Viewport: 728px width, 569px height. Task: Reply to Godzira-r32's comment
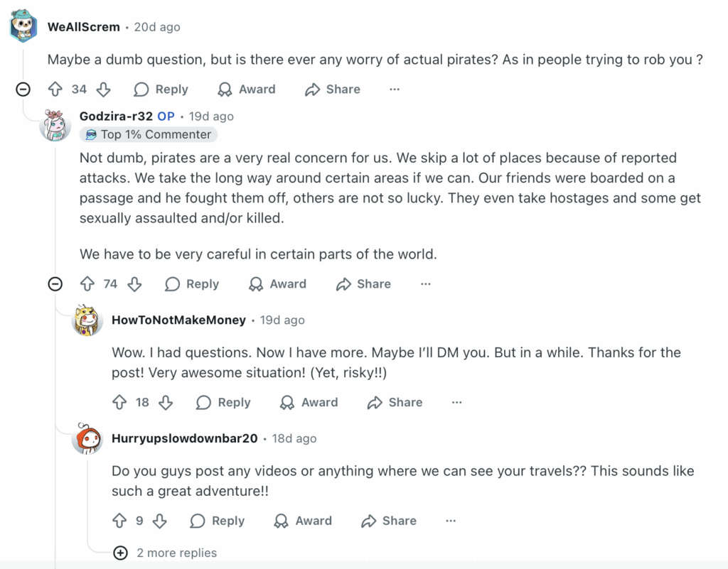tap(192, 284)
